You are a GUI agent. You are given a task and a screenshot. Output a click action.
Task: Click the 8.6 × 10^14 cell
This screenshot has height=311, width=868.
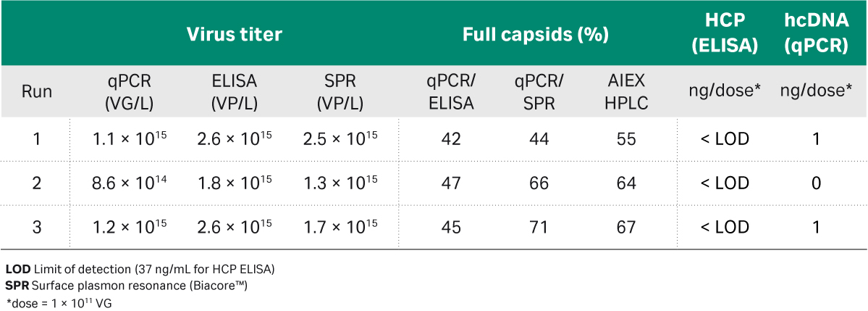tap(130, 183)
